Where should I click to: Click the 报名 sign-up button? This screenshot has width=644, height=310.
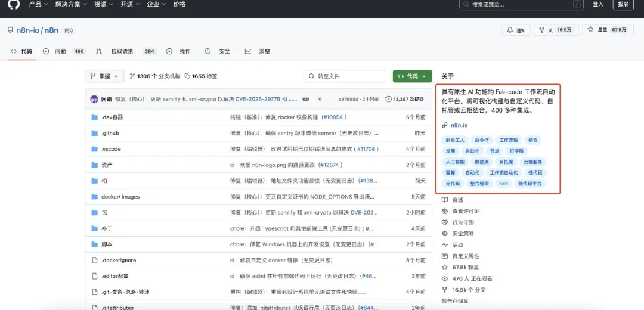coord(624,4)
